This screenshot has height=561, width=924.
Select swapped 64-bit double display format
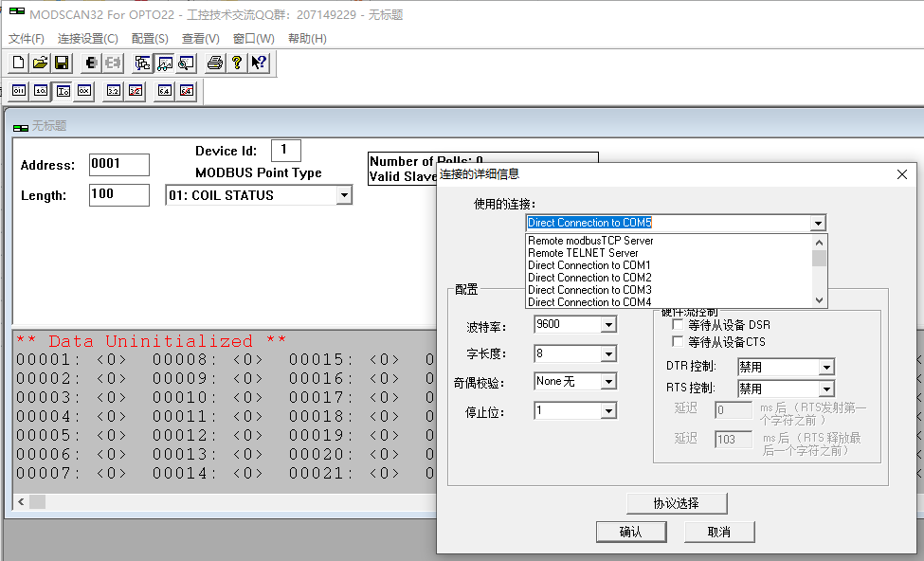click(x=186, y=91)
